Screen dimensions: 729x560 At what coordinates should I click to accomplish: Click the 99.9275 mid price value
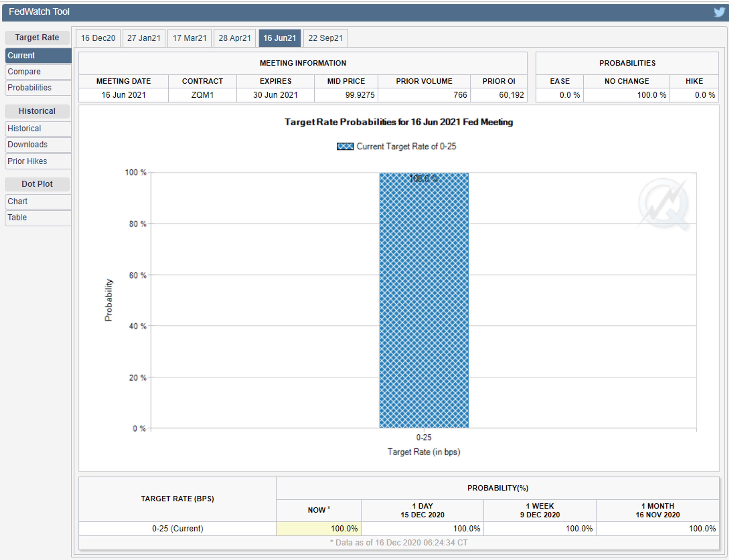(360, 95)
